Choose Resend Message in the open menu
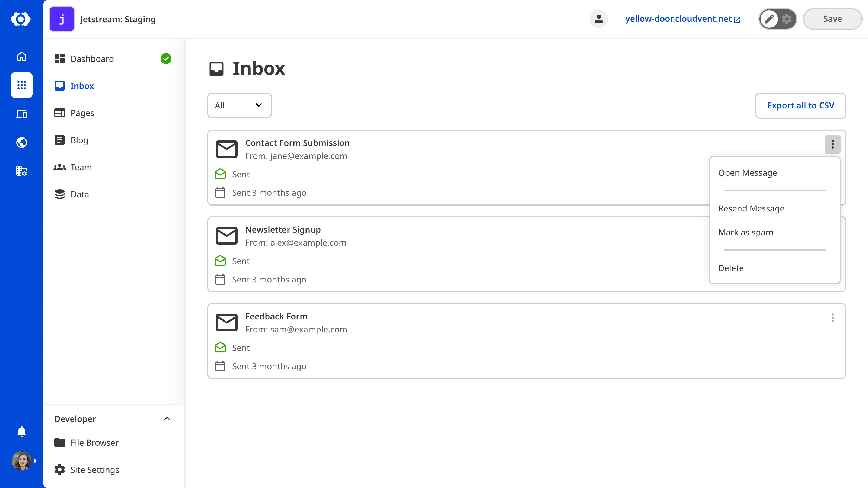Viewport: 868px width, 488px height. pos(751,208)
